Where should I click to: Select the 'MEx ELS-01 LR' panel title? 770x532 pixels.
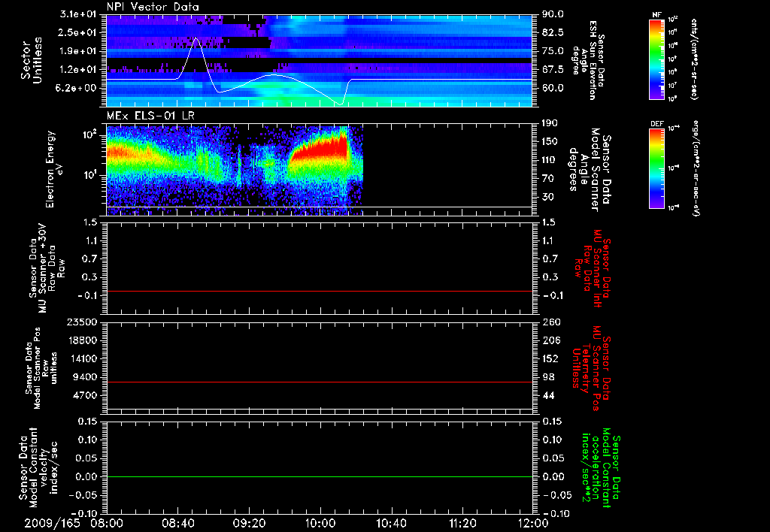click(x=150, y=116)
